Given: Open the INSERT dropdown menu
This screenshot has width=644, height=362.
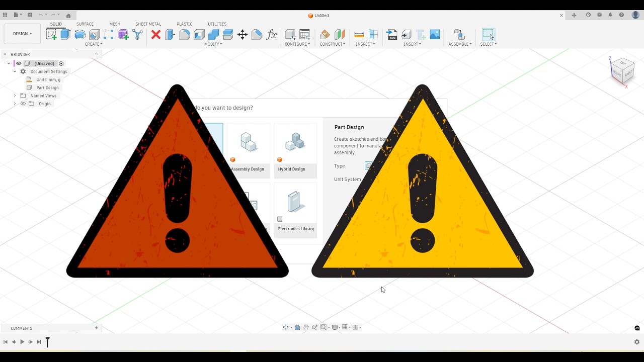Looking at the screenshot, I should tap(412, 44).
